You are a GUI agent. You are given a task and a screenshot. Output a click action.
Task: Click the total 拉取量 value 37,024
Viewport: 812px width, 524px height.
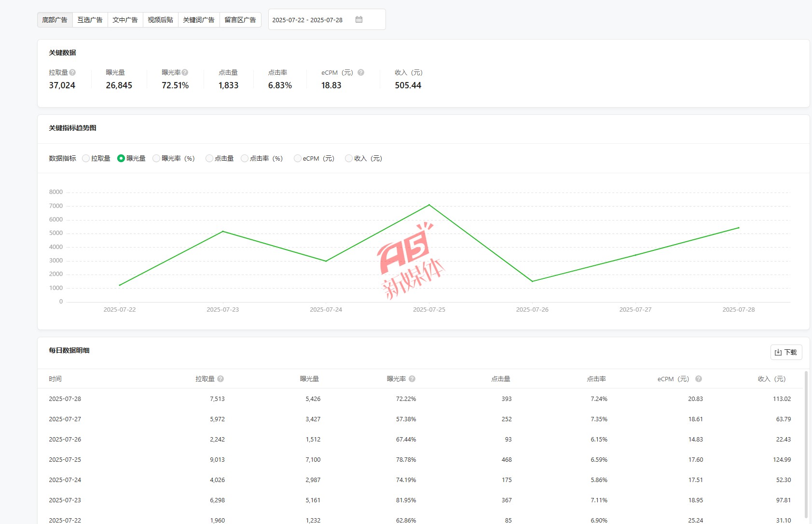coord(62,85)
